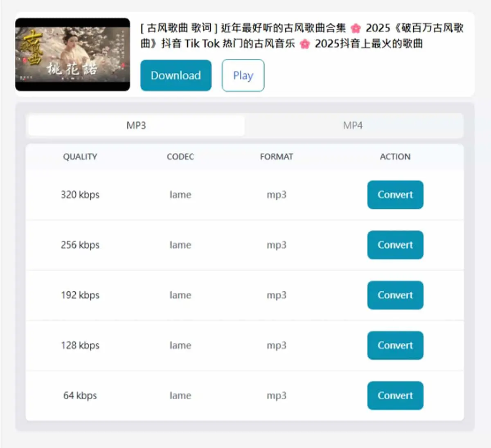Screen dimensions: 491x448
Task: Switch to the MP4 tab
Action: tap(353, 126)
